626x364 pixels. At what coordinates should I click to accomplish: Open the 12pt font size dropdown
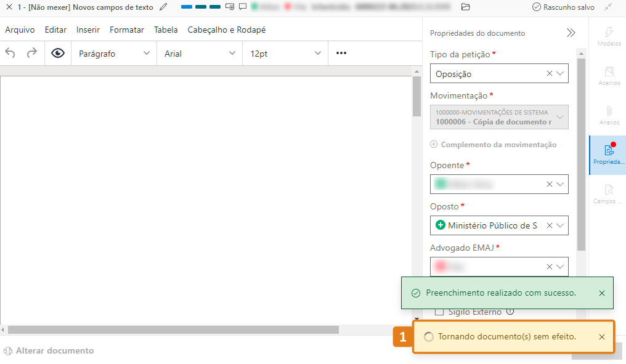click(285, 54)
